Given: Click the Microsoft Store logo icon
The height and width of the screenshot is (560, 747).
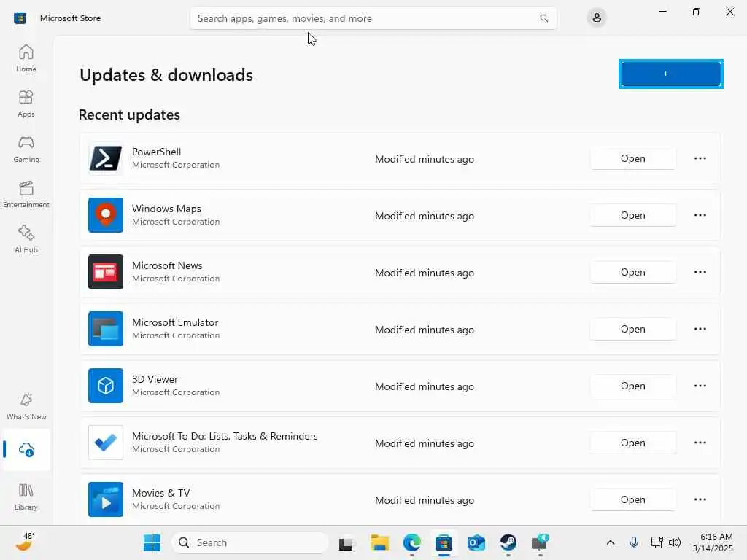Looking at the screenshot, I should click(x=20, y=18).
